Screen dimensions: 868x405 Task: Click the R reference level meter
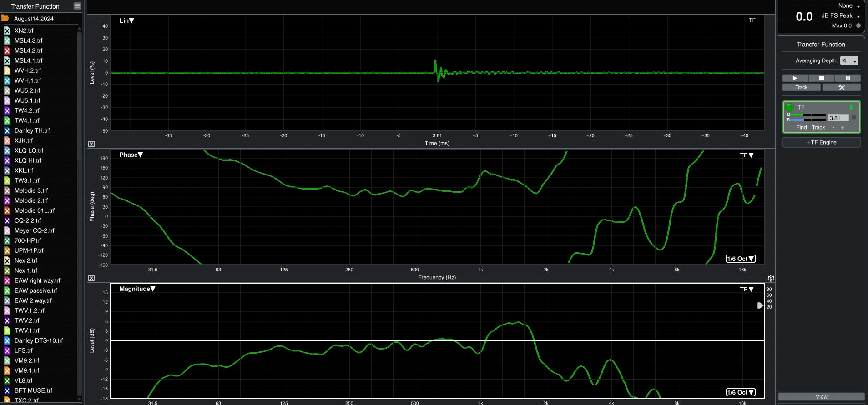pyautogui.click(x=808, y=120)
